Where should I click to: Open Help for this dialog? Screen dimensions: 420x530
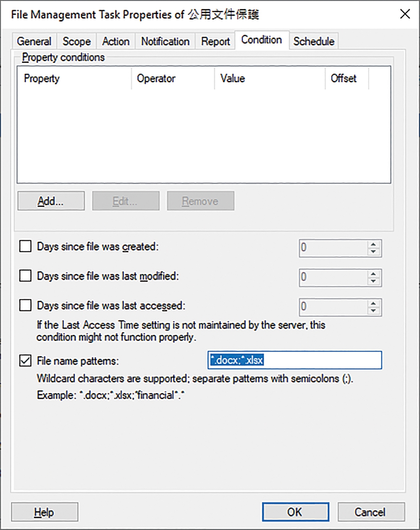coord(45,512)
